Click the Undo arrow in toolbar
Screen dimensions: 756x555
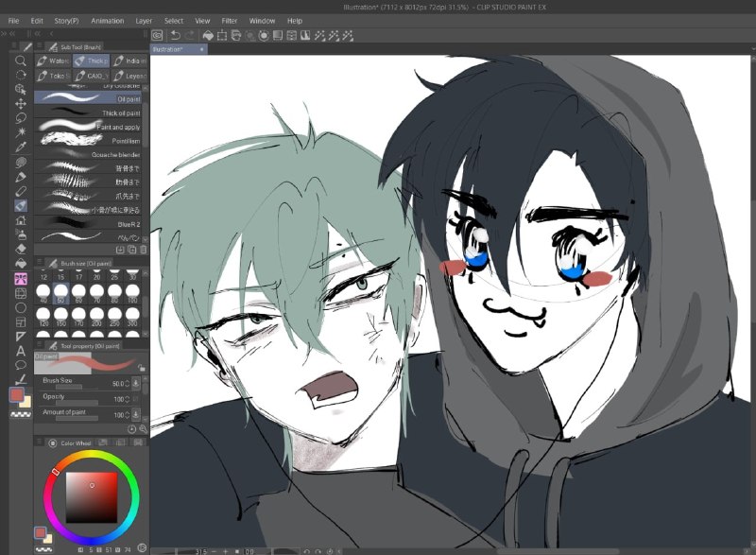point(176,36)
